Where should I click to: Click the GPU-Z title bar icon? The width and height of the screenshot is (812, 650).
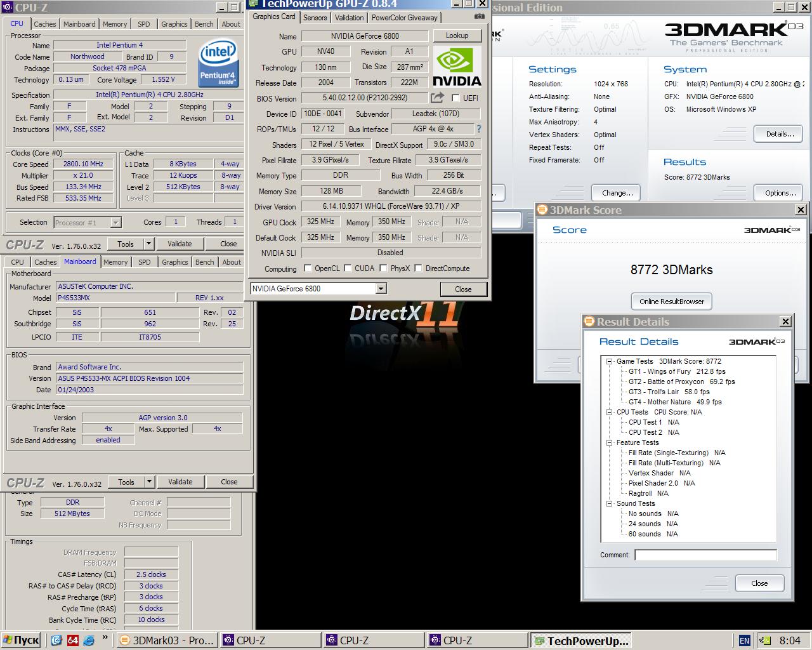pos(254,4)
